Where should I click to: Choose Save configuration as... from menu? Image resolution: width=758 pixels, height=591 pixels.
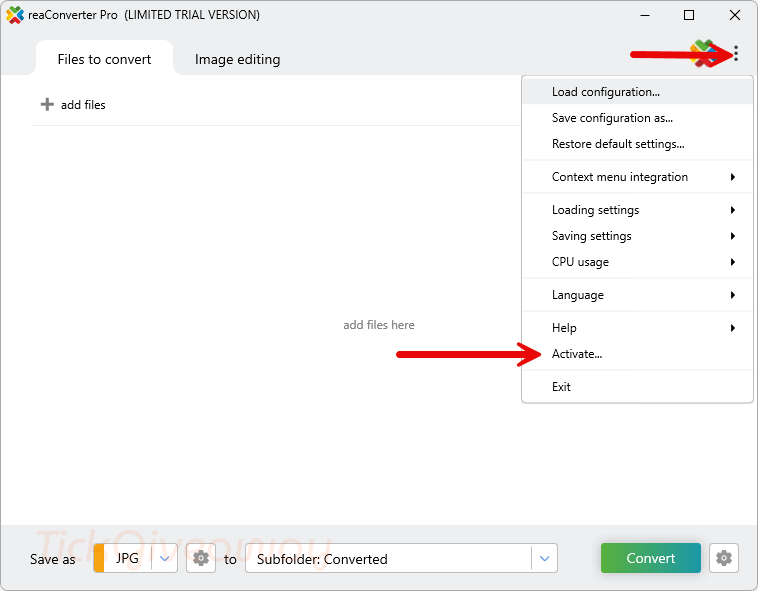[637, 118]
